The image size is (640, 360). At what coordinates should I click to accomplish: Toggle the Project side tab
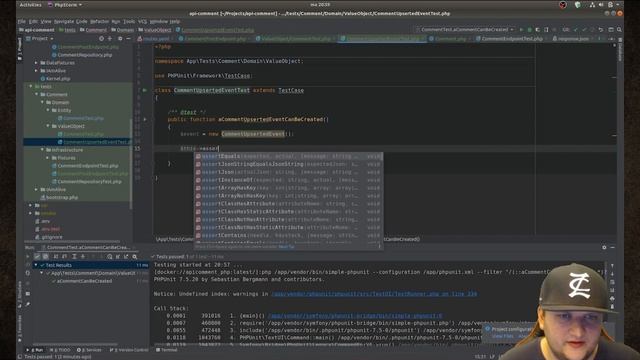coord(20,48)
